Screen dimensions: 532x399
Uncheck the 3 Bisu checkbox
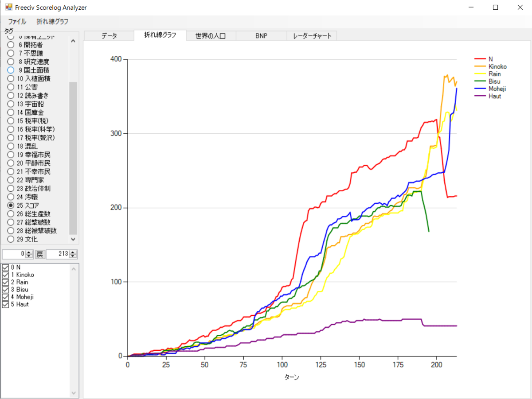5,290
